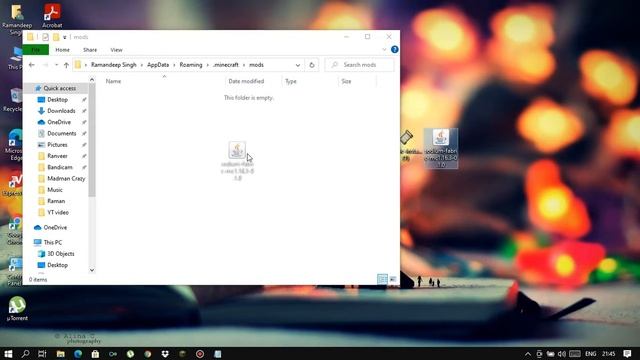The image size is (640, 360).
Task: Open the Action Center notifications icon
Action: [628, 354]
